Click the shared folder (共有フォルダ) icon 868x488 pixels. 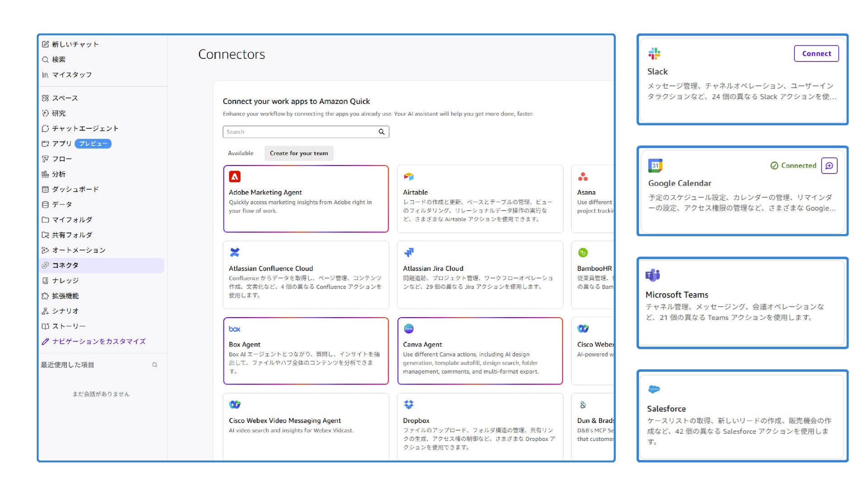pyautogui.click(x=45, y=235)
